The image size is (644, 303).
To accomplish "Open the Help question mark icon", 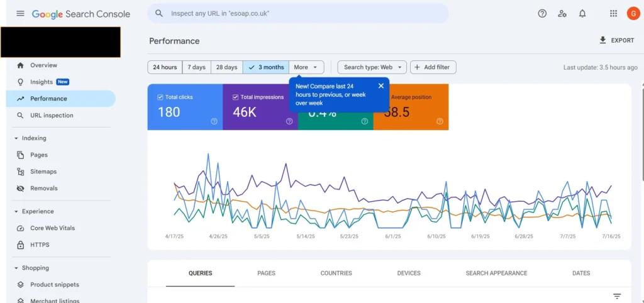I will point(542,14).
